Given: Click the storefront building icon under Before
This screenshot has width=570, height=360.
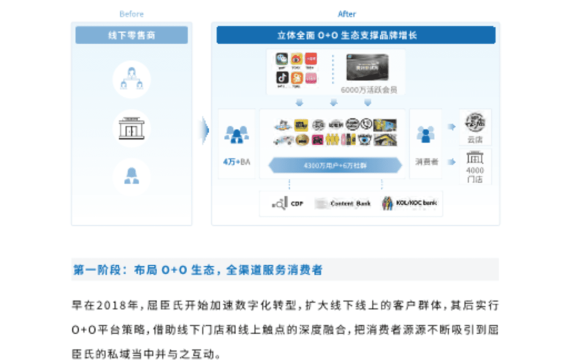Looking at the screenshot, I should [132, 128].
